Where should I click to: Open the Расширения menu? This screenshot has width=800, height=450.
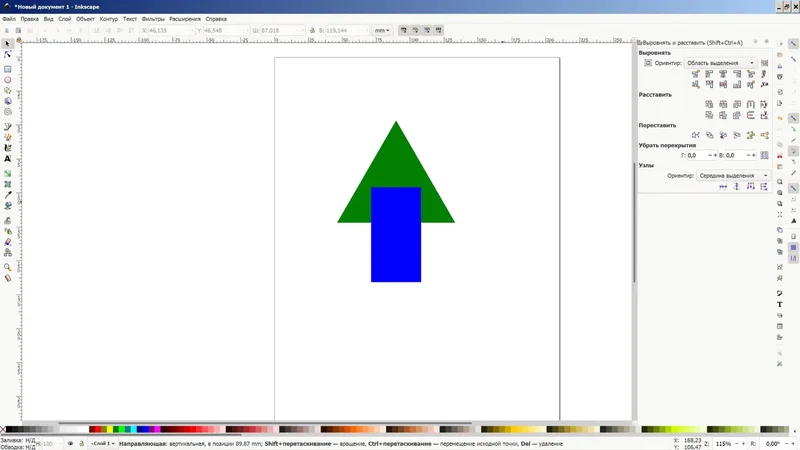click(x=185, y=19)
